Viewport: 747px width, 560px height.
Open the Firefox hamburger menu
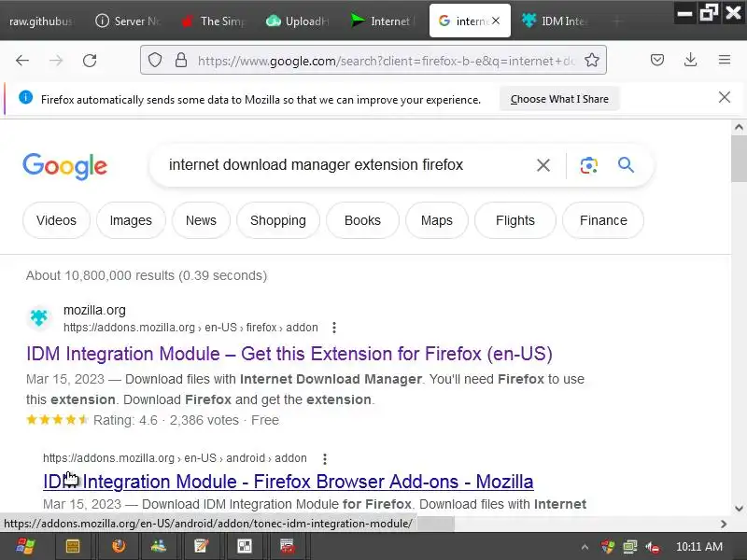725,60
